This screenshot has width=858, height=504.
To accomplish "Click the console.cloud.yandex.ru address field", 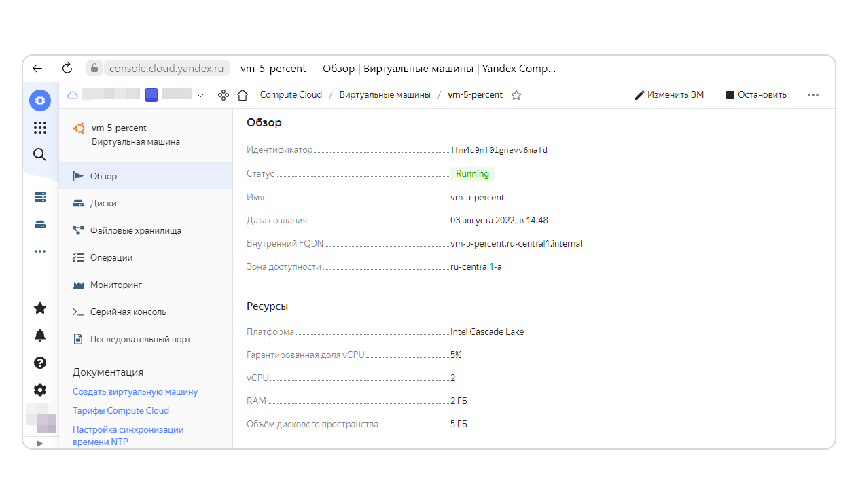I will 166,68.
